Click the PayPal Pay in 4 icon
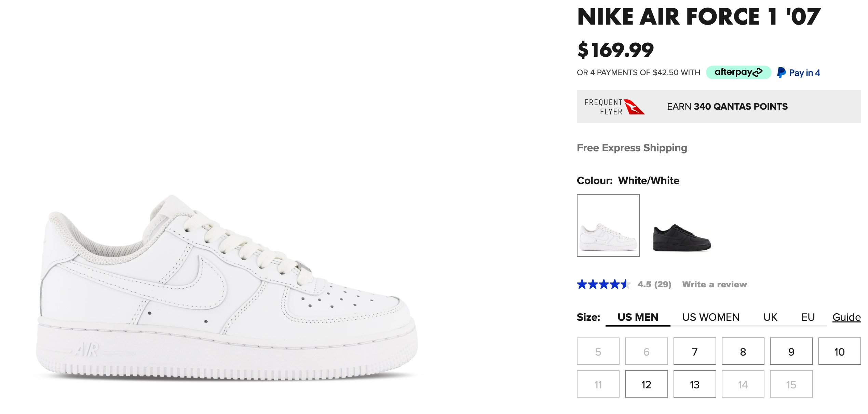Screen dimensions: 868x414 click(x=798, y=73)
